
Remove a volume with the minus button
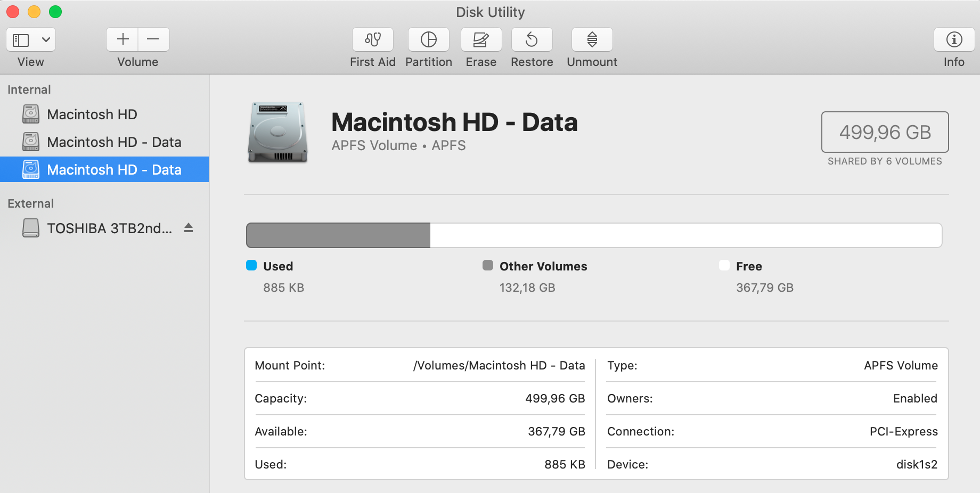pyautogui.click(x=153, y=39)
